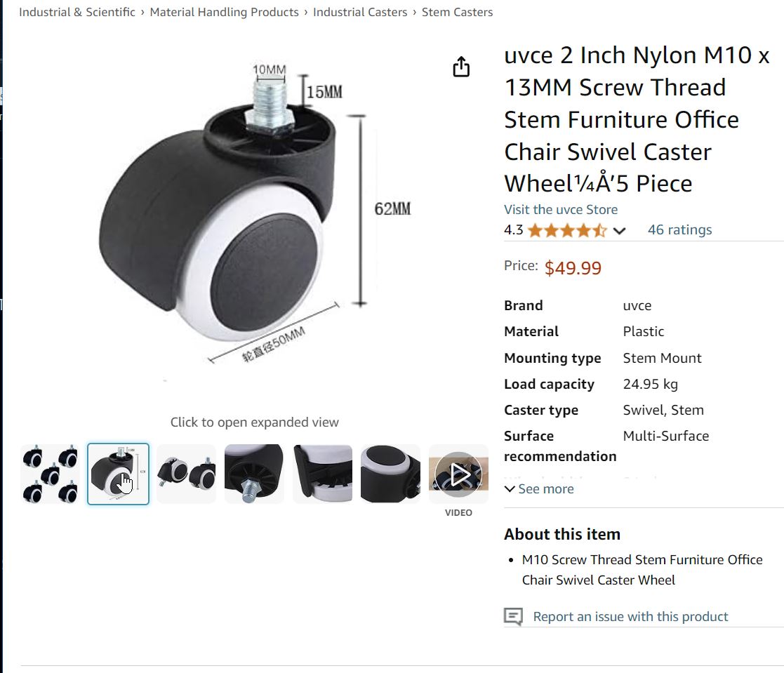Select the five-casters thumbnail image
The image size is (784, 673).
tap(50, 474)
